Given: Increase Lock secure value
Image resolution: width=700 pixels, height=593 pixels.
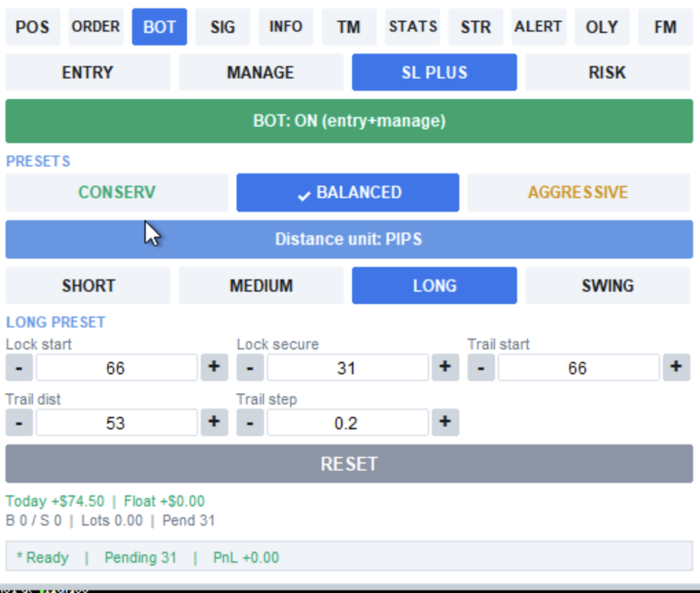Looking at the screenshot, I should pos(445,367).
